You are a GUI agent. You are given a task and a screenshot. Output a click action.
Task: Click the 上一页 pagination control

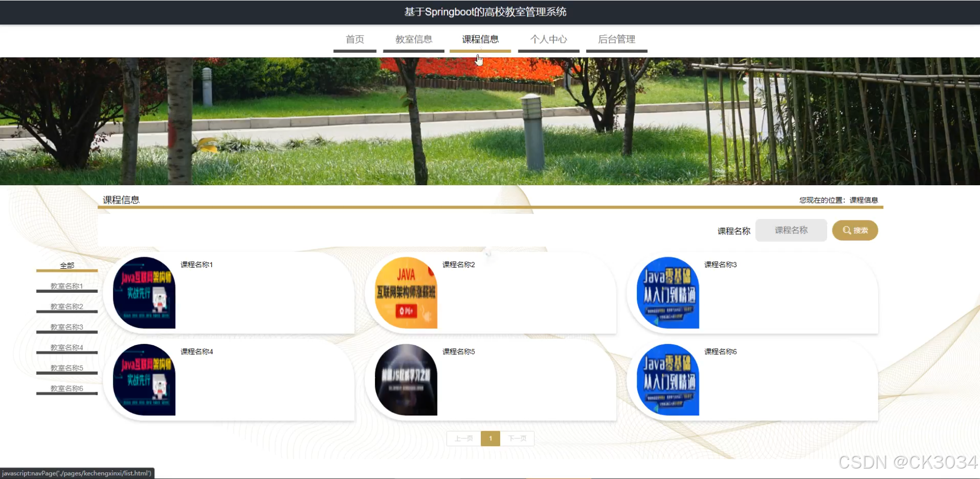[x=463, y=438]
